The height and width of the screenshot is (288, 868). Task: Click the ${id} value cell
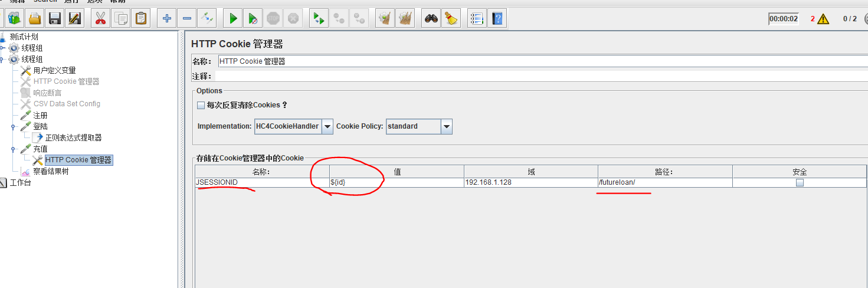(x=397, y=183)
